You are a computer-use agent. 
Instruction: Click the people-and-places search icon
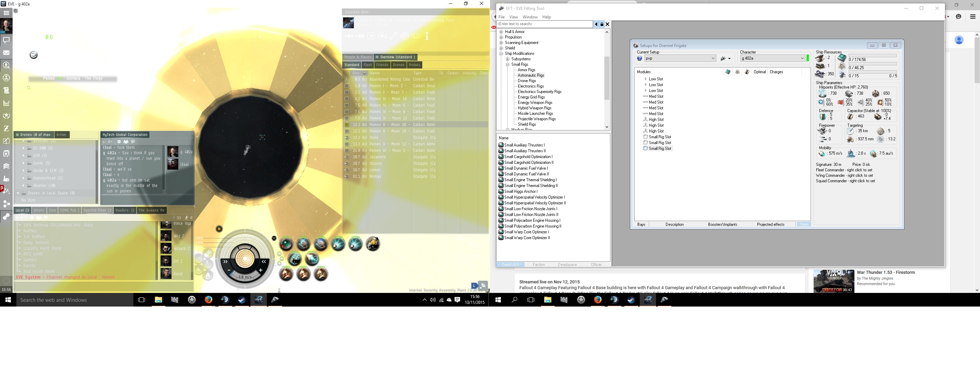pos(6,65)
